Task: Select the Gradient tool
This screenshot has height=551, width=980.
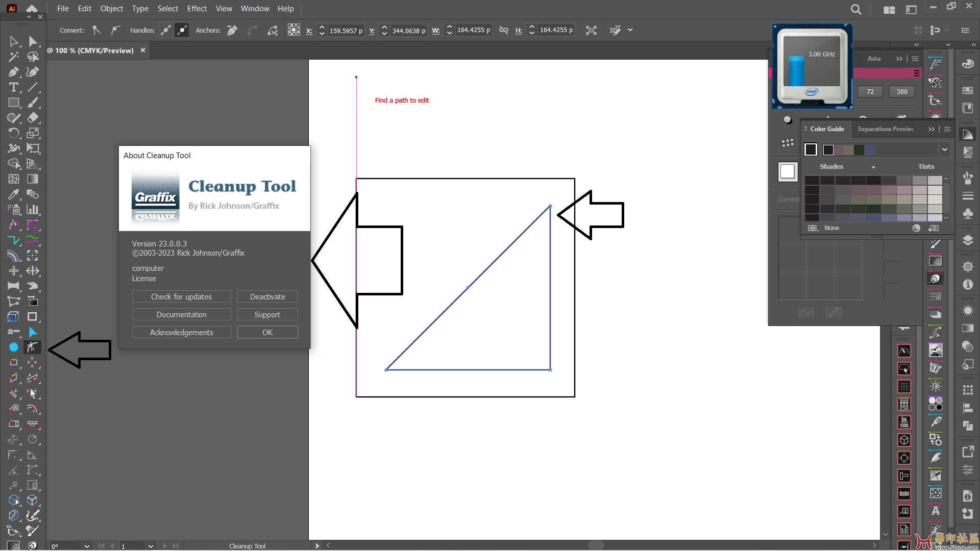Action: (33, 179)
